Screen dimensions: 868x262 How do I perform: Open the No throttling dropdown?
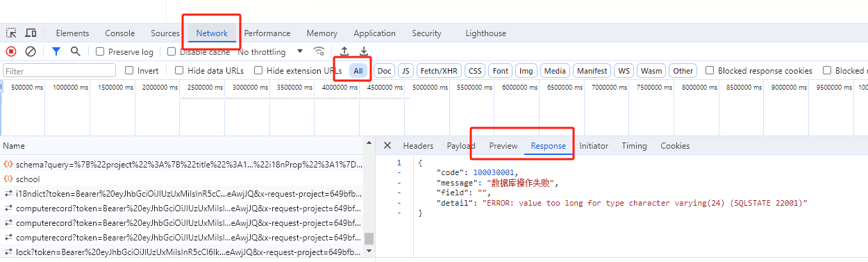[271, 52]
